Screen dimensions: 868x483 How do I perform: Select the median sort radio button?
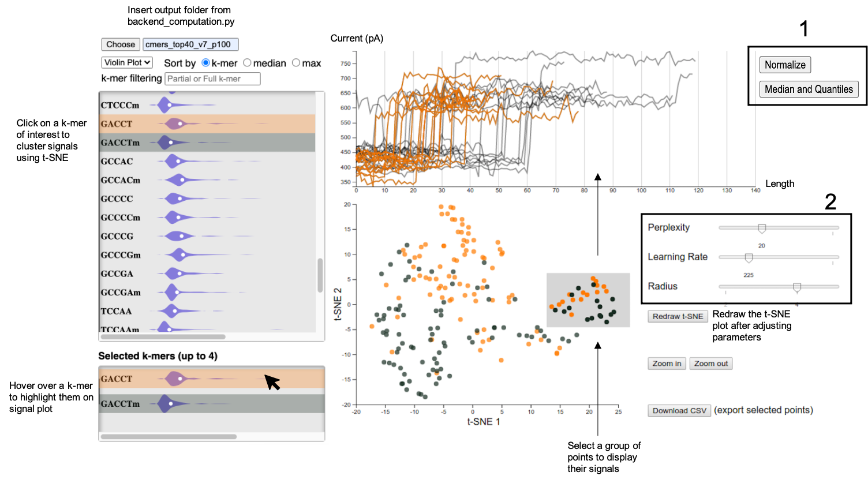(x=247, y=63)
